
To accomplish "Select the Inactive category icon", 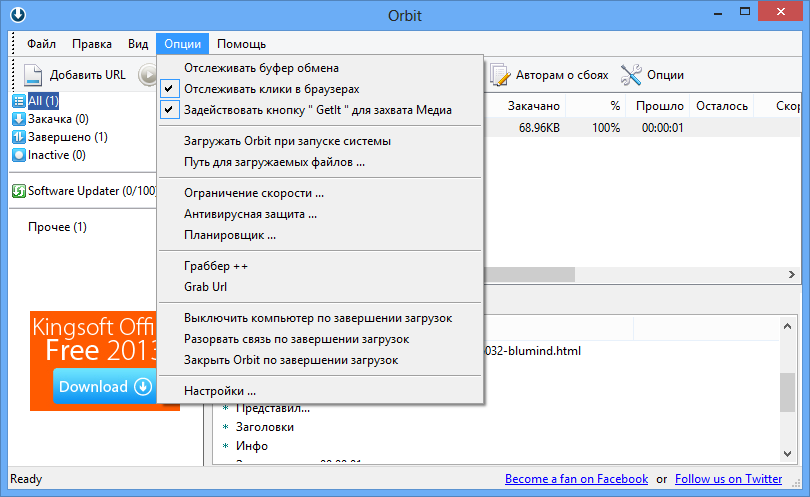I will [x=19, y=155].
